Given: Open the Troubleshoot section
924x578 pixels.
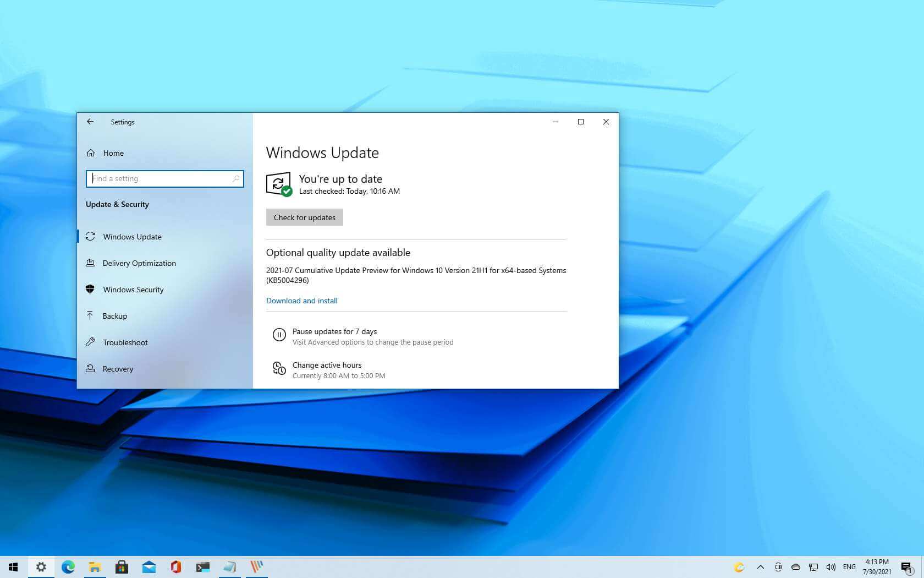Looking at the screenshot, I should point(125,342).
